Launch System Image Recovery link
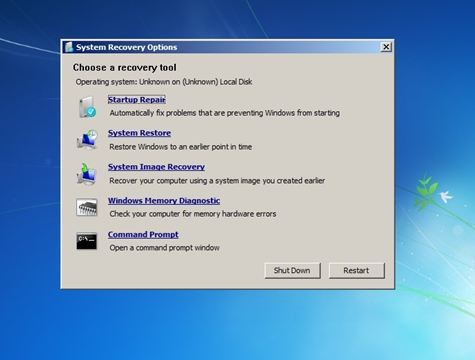475x360 pixels. tap(156, 167)
